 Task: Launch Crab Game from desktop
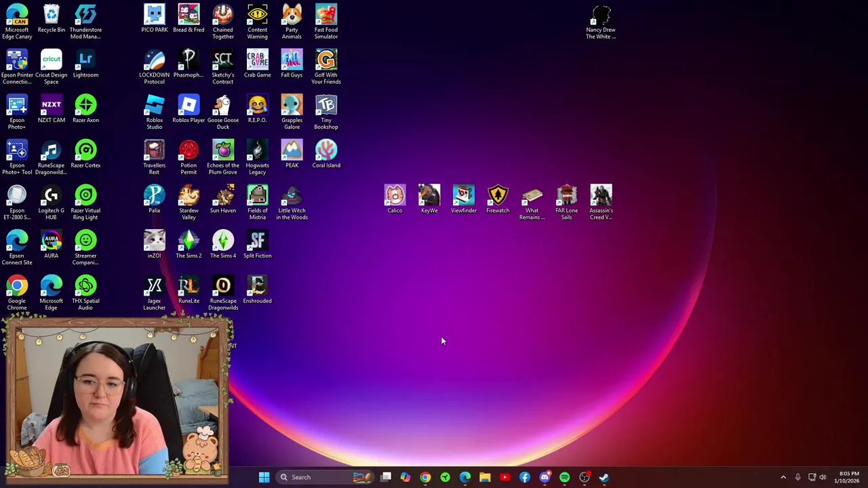(x=258, y=64)
